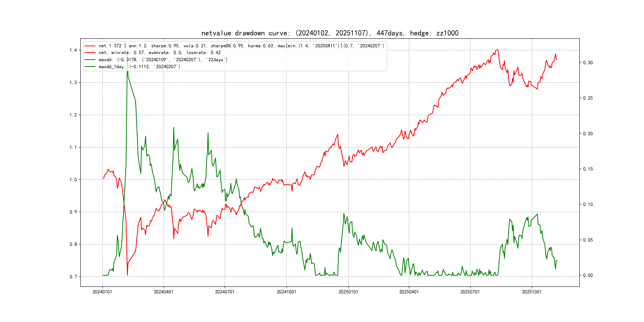The width and height of the screenshot is (644, 322).
Task: Click the green swatch beside maxdd legend
Action: 90,60
